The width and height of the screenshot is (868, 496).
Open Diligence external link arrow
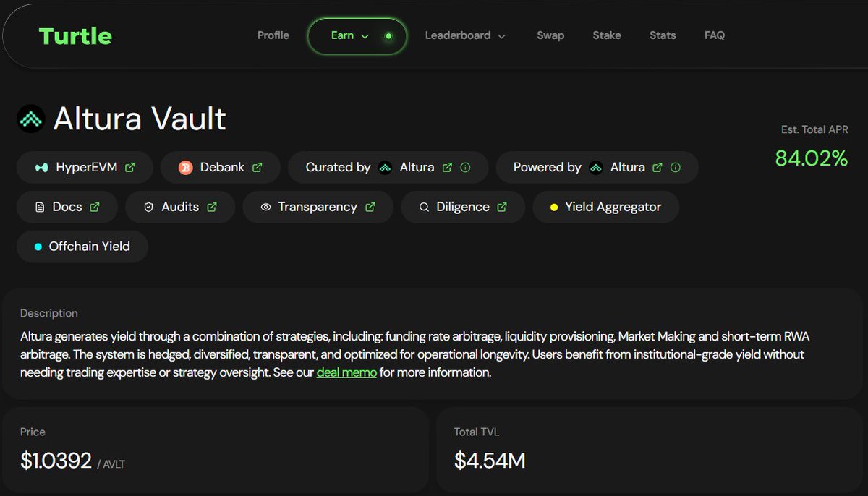(x=502, y=207)
